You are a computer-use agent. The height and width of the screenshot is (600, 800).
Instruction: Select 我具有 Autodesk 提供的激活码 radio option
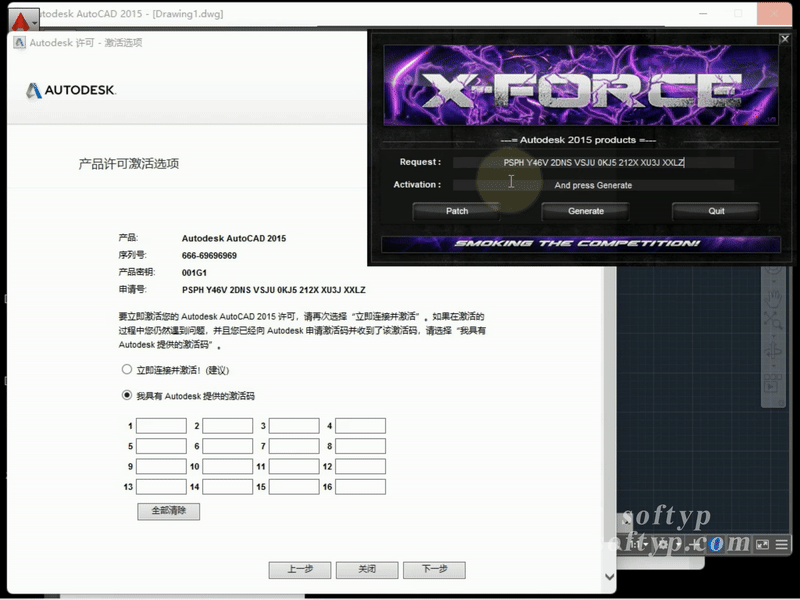coord(127,395)
